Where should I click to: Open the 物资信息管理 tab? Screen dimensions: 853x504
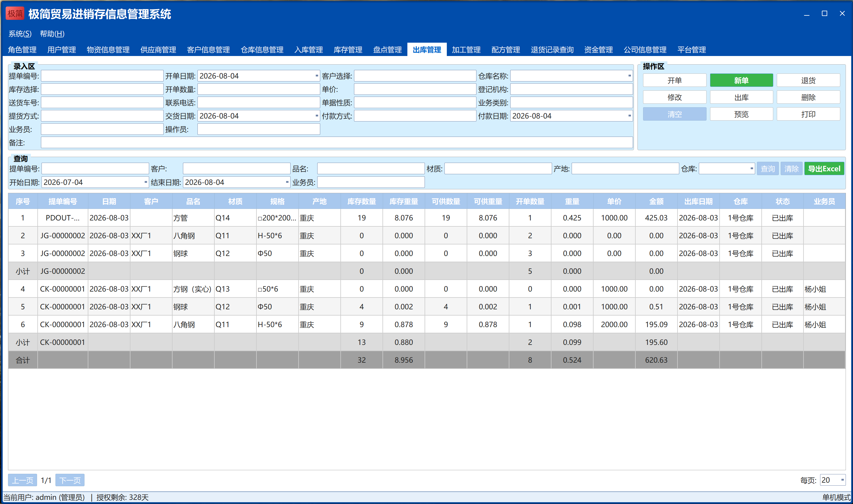108,49
